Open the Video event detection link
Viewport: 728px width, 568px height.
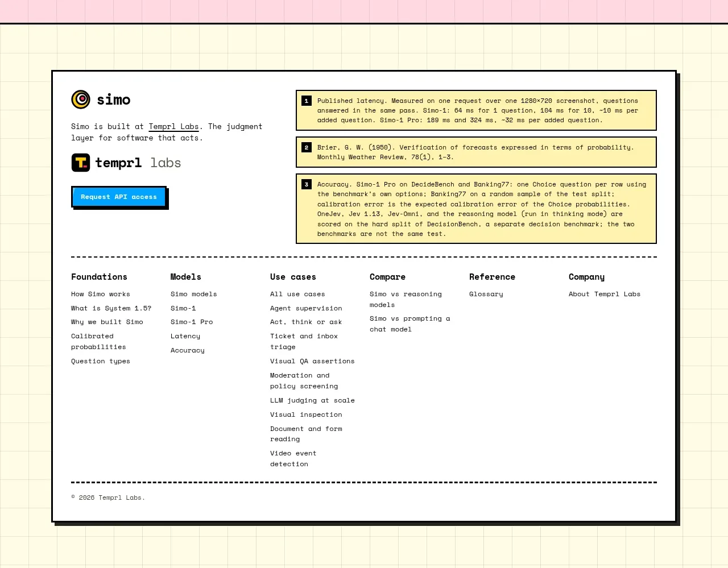point(293,459)
